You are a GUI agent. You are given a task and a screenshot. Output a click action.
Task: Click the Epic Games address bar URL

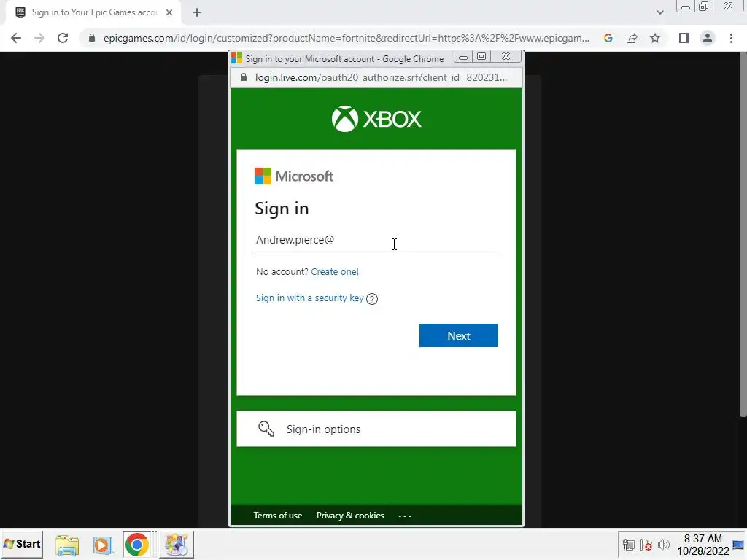(347, 38)
